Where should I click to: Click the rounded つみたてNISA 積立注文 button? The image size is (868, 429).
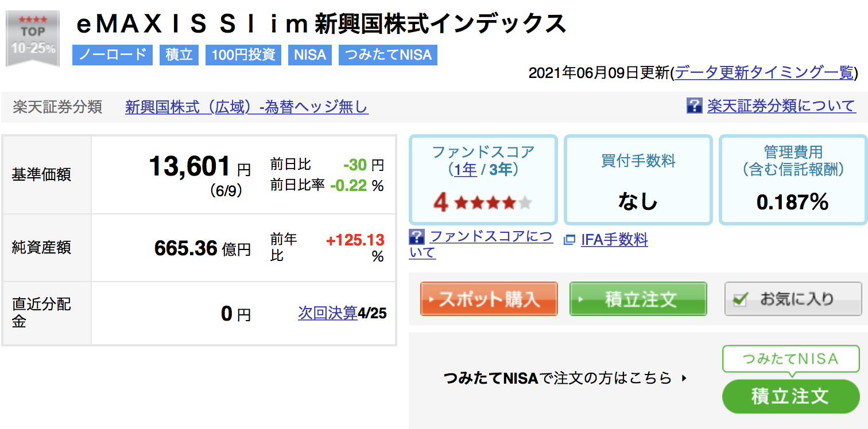tap(790, 396)
